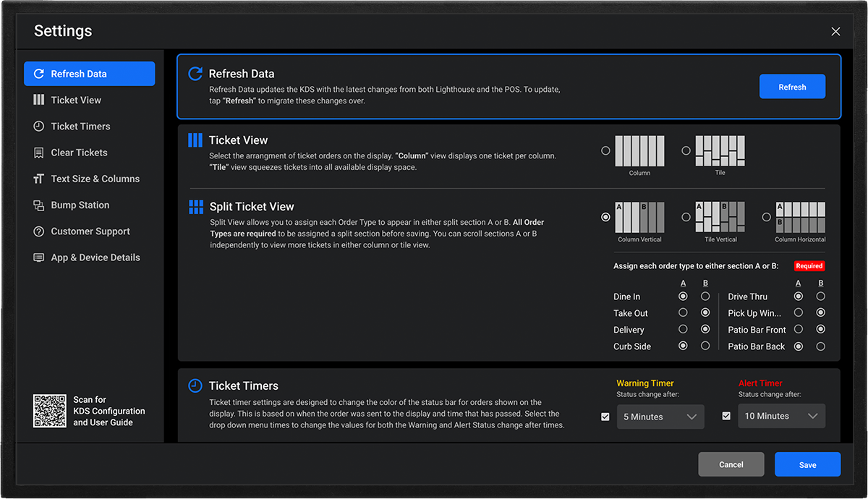Click the 'Scan for KDS Configuration and User Guide' text

(x=109, y=411)
